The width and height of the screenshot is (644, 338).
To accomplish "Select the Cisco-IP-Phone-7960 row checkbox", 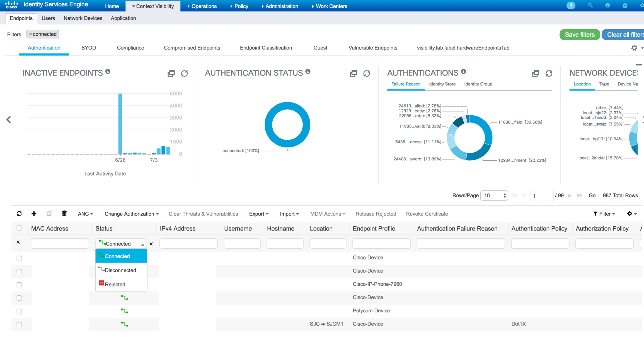I will click(x=19, y=285).
